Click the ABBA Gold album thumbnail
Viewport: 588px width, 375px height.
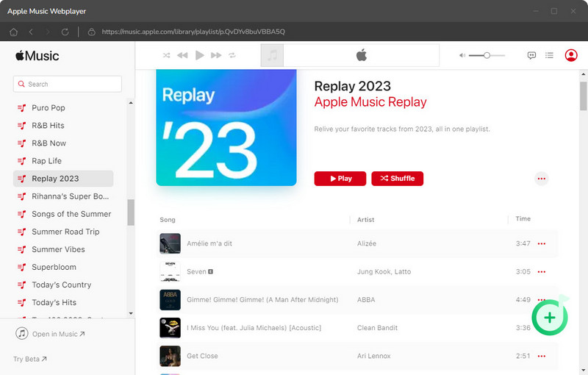click(x=170, y=300)
